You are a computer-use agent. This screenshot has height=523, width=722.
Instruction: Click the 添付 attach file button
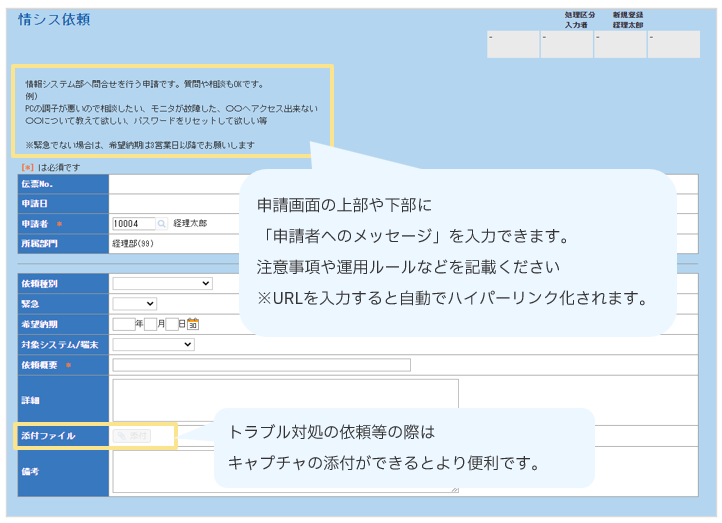pyautogui.click(x=132, y=436)
